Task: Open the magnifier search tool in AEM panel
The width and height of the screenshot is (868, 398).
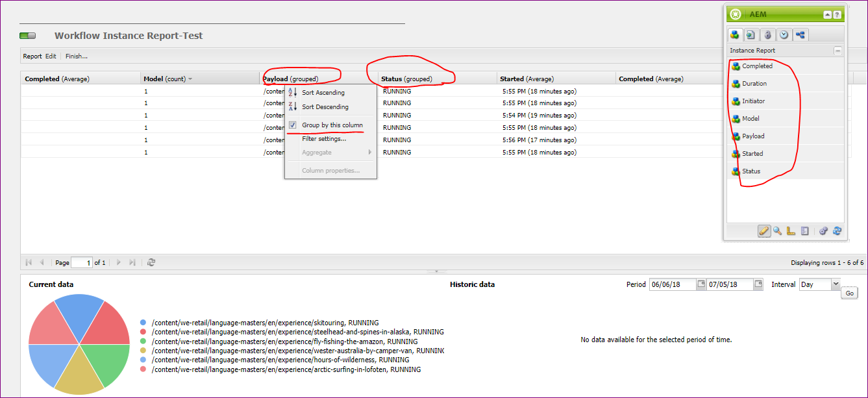Action: coord(777,230)
